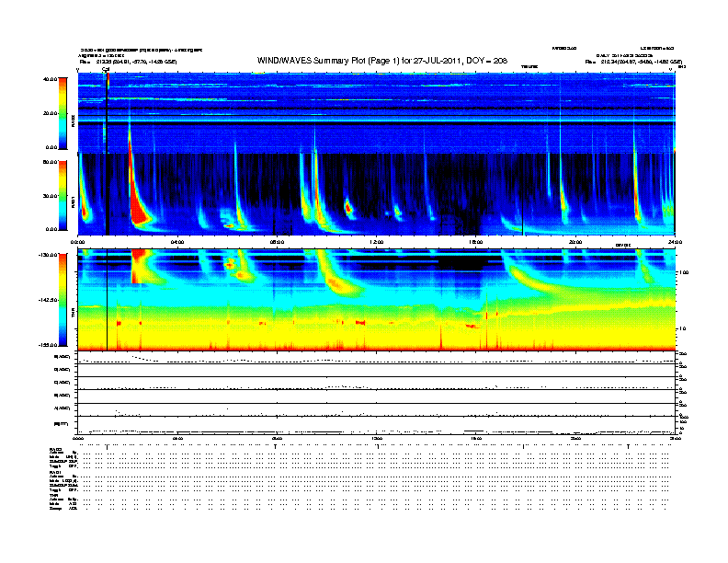Click the WIND/WAVES Summary Plot title
Viewport: 728px width, 563px height.
click(381, 61)
